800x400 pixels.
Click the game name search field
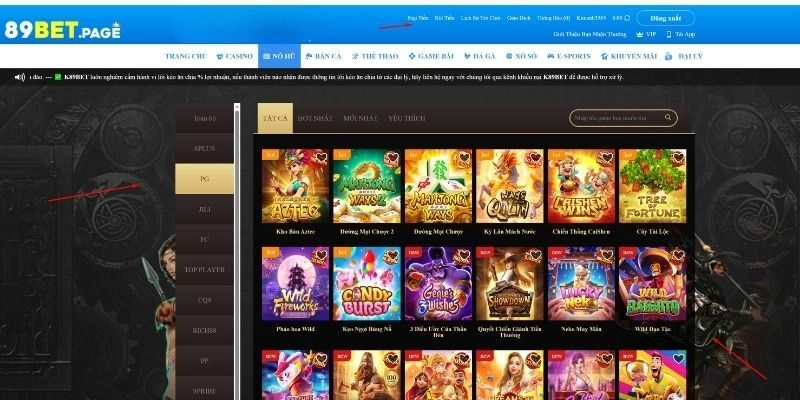point(623,118)
